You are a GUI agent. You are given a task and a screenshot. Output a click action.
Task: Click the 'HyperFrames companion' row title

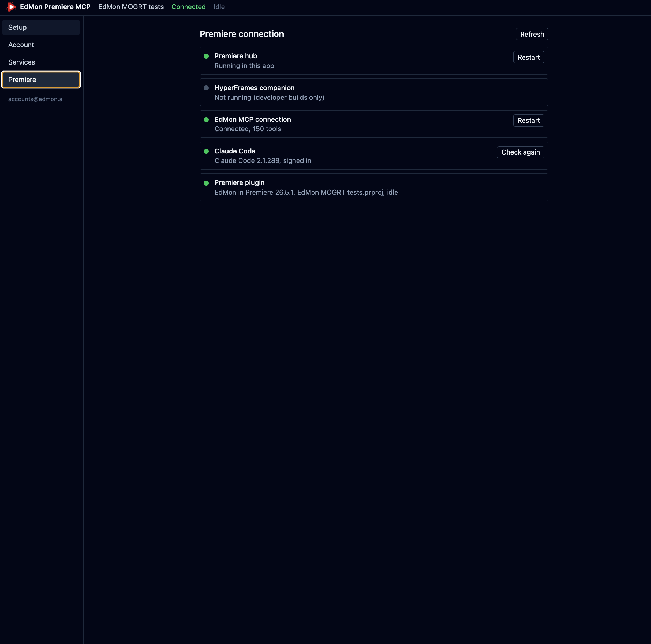point(254,88)
